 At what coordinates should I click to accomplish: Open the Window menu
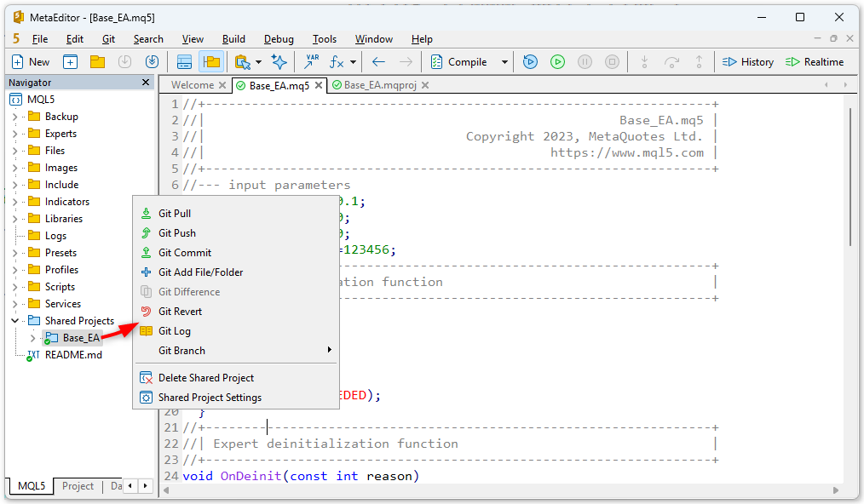point(373,39)
